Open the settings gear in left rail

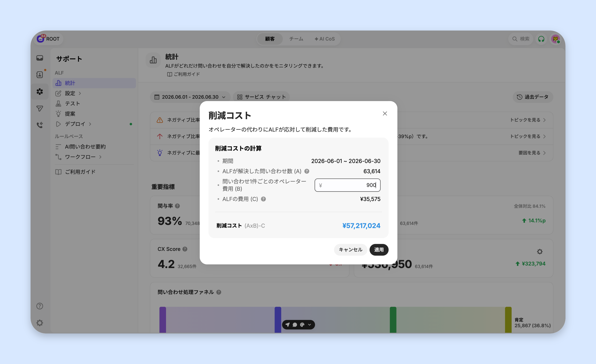(x=40, y=323)
